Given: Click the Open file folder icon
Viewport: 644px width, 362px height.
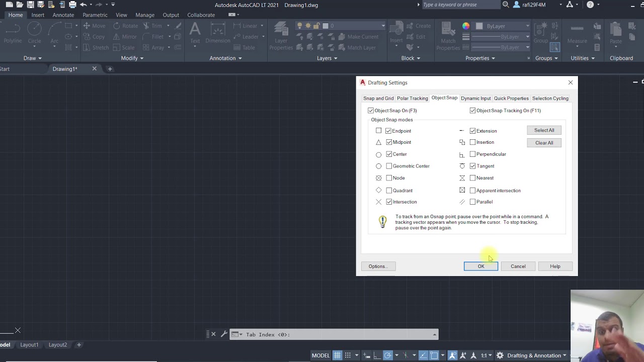Looking at the screenshot, I should [x=20, y=5].
